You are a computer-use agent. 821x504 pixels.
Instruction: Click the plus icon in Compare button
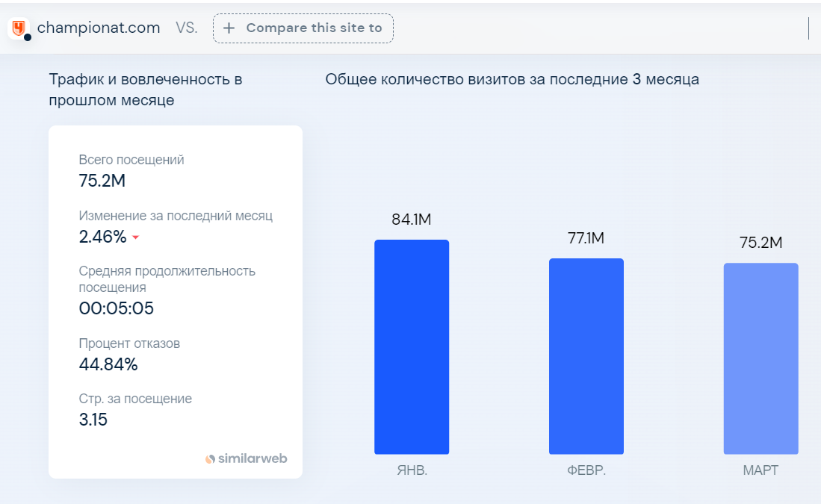click(x=229, y=28)
